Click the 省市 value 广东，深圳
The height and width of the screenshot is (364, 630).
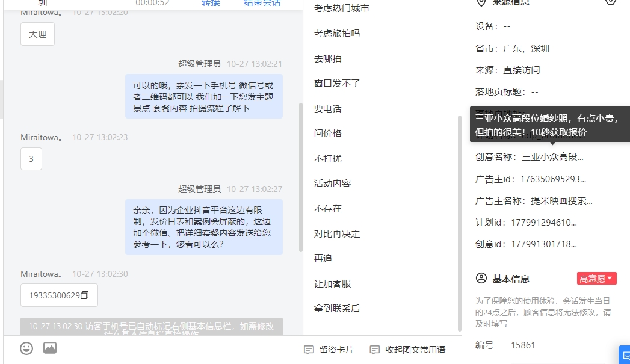click(526, 49)
